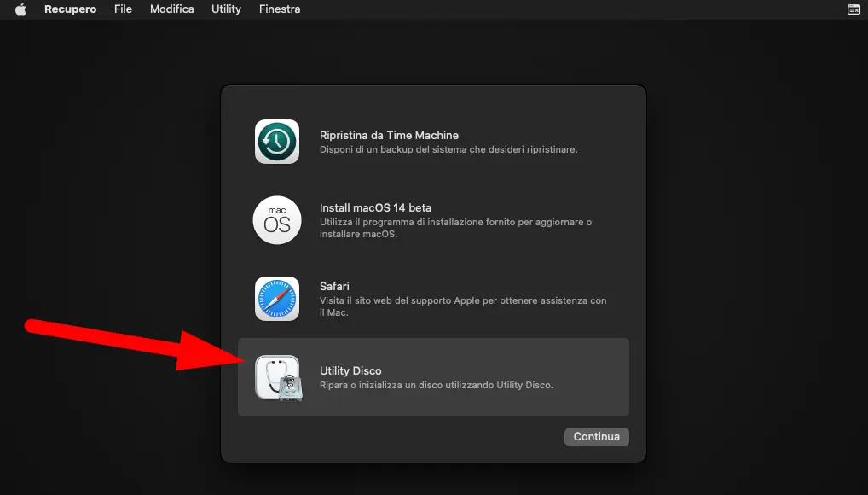Image resolution: width=868 pixels, height=495 pixels.
Task: Open the File menu
Action: (x=123, y=9)
